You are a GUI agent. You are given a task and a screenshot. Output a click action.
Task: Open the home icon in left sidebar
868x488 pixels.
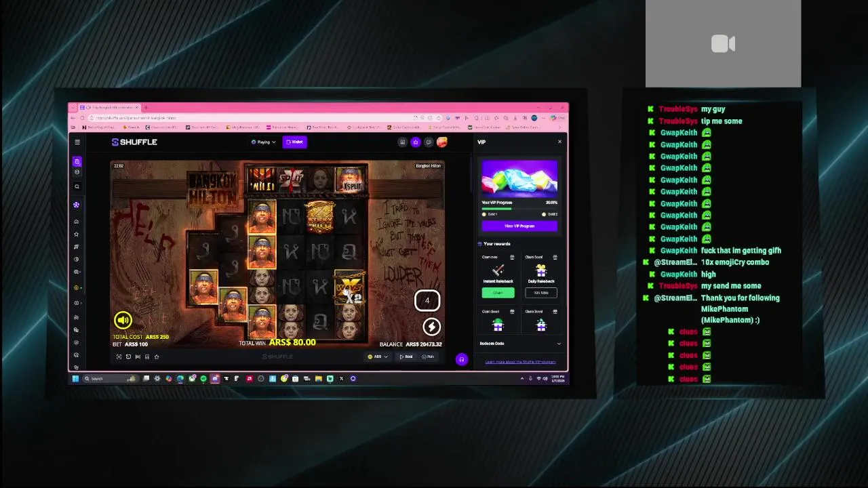[x=77, y=222]
